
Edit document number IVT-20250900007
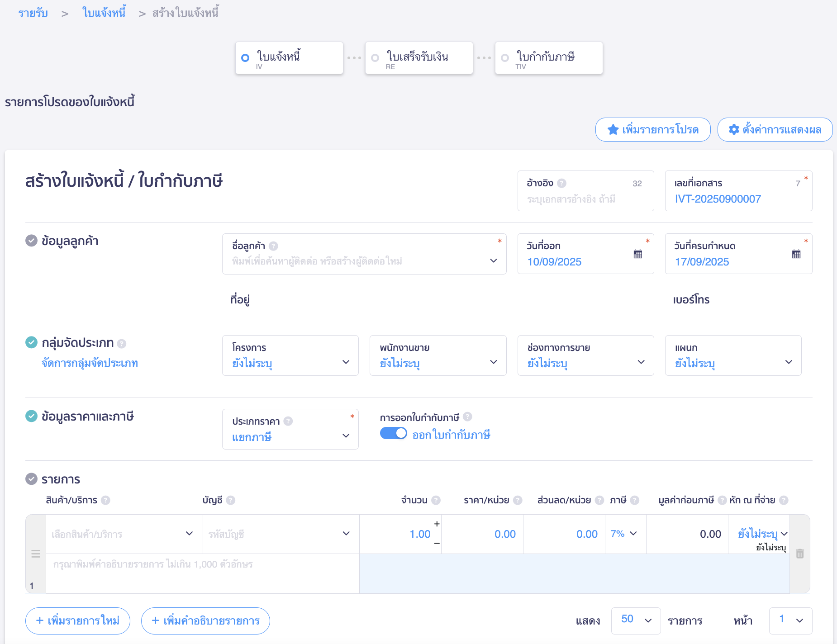tap(718, 199)
